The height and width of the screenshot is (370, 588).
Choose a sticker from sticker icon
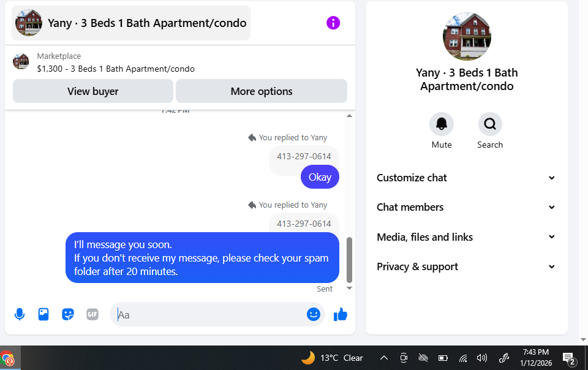pyautogui.click(x=68, y=314)
